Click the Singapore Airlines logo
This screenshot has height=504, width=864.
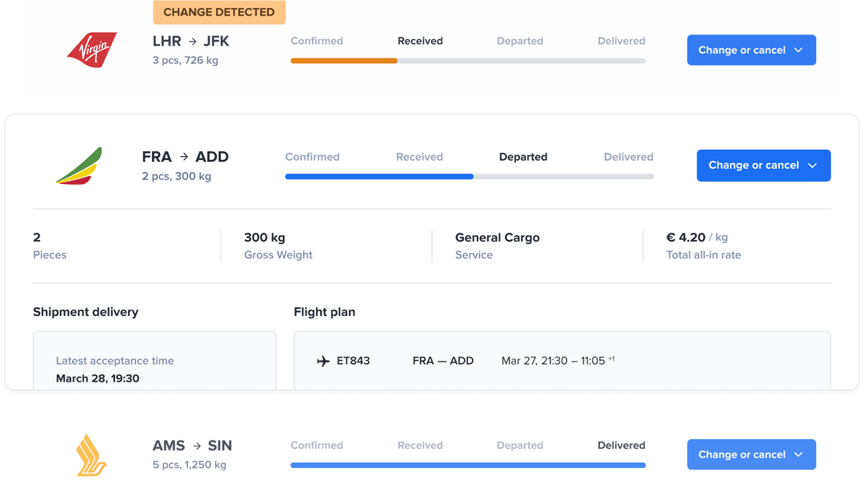tap(91, 454)
